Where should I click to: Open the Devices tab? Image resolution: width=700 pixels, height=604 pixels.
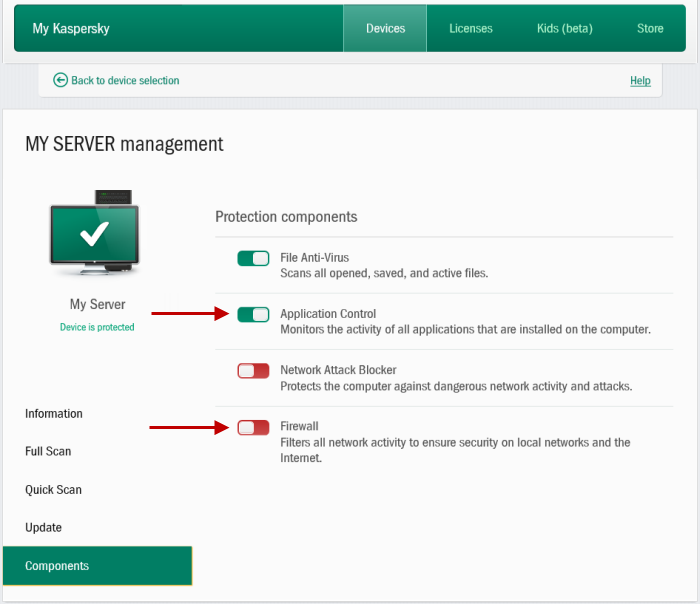pos(385,29)
